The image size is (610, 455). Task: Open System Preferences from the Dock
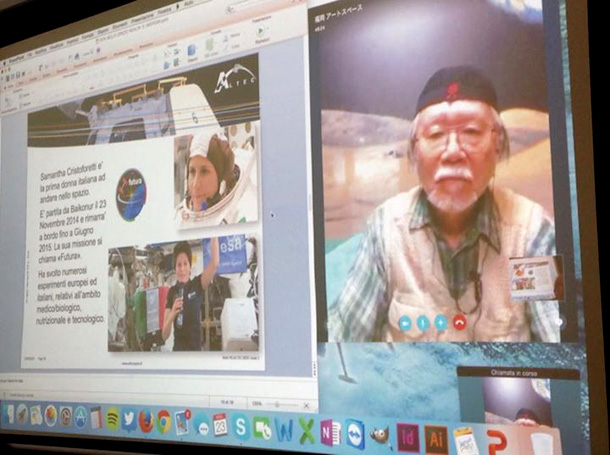[65, 416]
